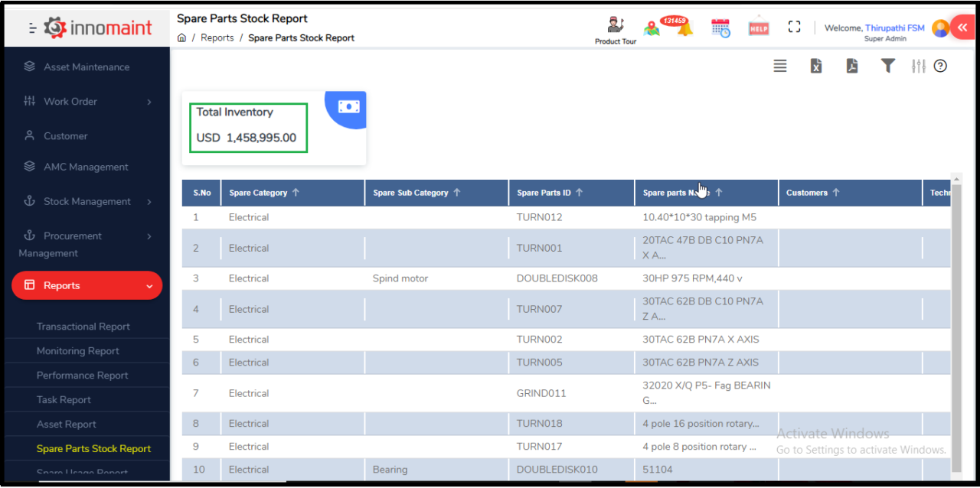Open the Asset Maintenance menu item
Viewport: 980px width, 488px height.
[87, 67]
